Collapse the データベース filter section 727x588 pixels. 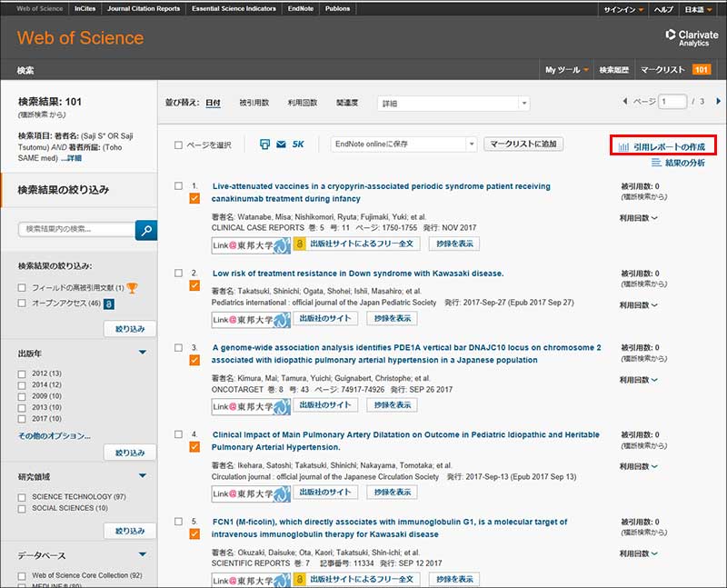click(143, 554)
